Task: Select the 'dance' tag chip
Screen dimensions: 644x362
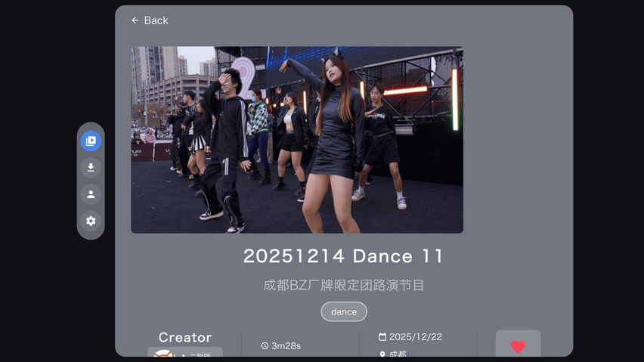Action: point(344,312)
